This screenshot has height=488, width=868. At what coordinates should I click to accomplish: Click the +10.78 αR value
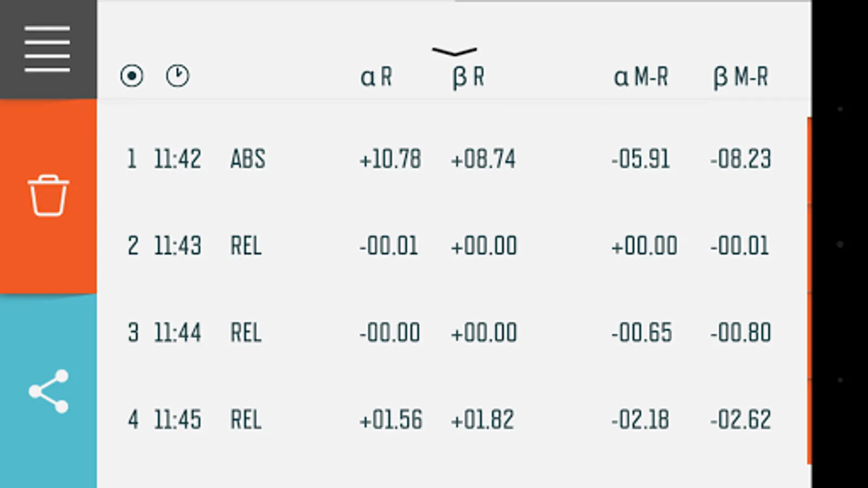[390, 159]
